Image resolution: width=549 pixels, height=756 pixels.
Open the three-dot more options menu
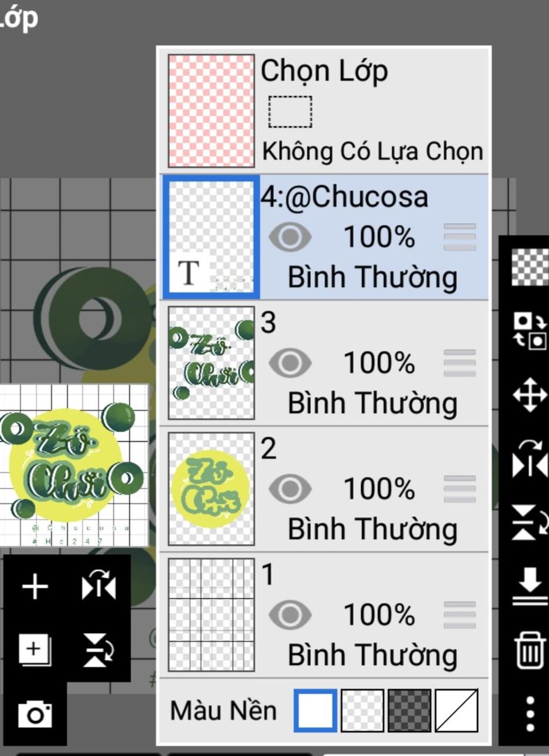point(530,714)
